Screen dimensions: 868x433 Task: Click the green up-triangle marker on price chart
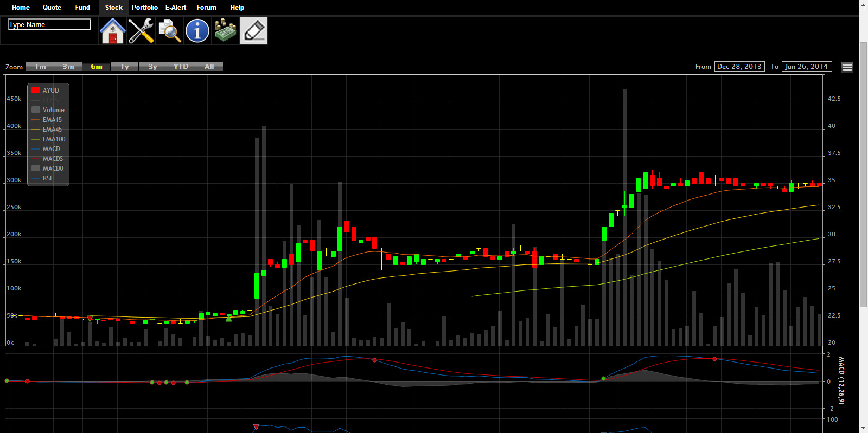(229, 319)
